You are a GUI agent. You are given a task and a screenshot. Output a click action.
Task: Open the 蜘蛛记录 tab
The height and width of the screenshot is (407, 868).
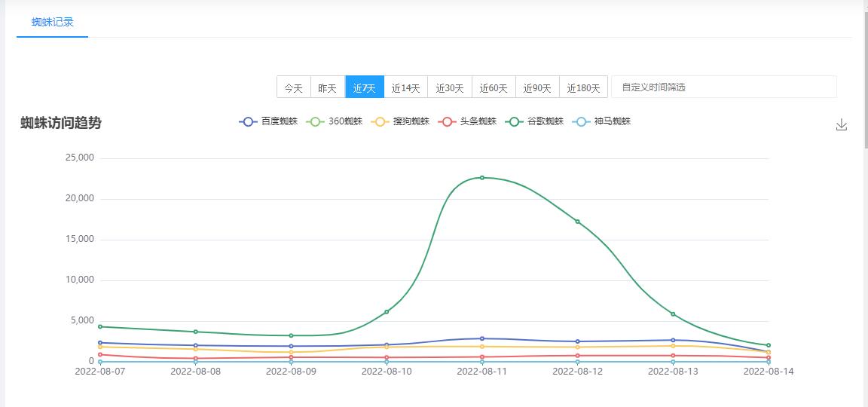point(53,23)
